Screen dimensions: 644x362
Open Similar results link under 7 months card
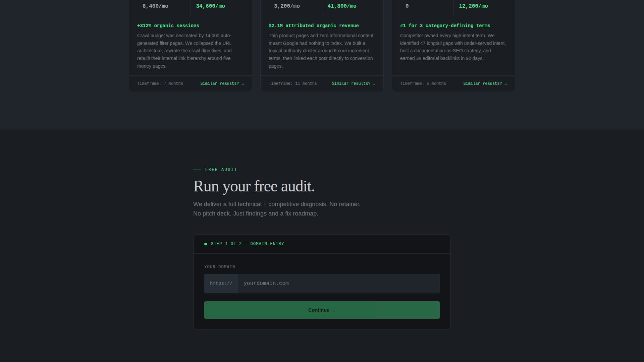[x=222, y=83]
